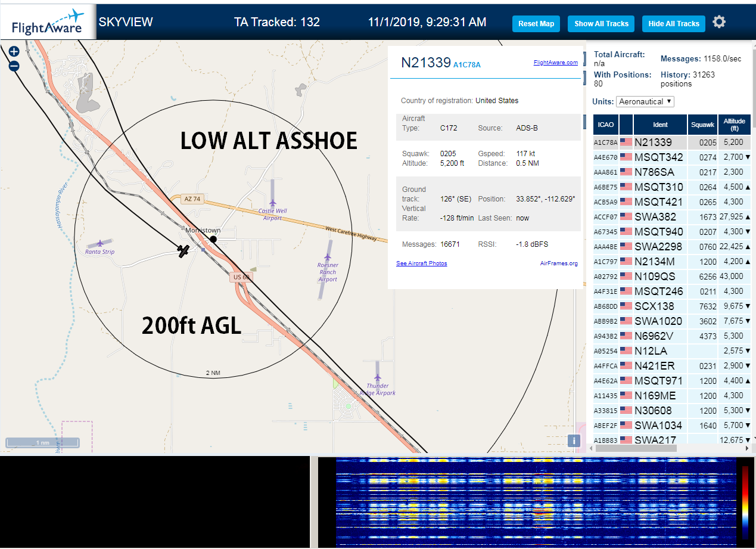
Task: Click the US flag in N109QS row
Action: click(x=626, y=276)
